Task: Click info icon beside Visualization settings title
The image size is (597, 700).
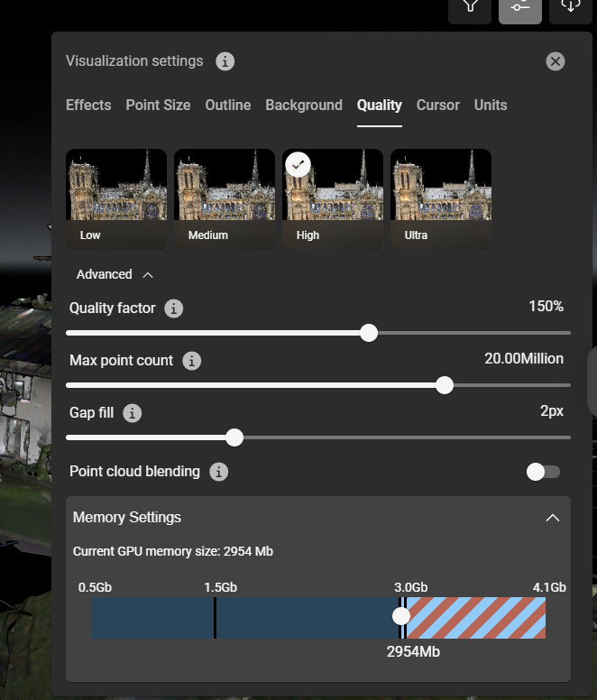Action: [225, 61]
